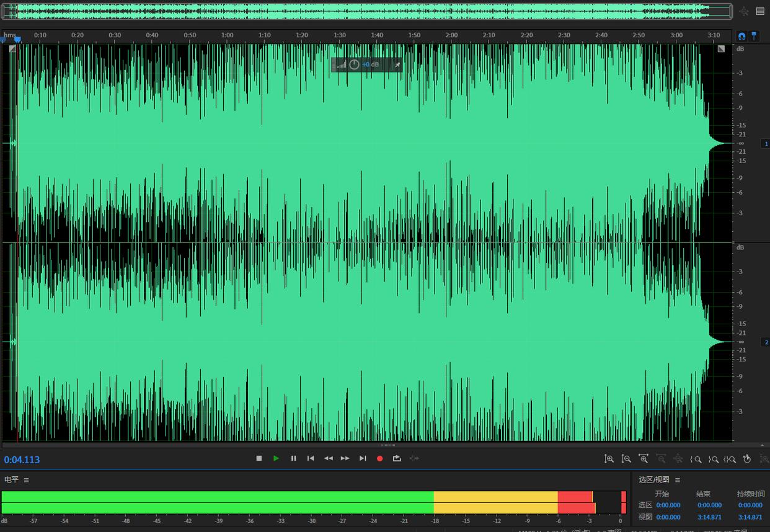Toggle channel 1 enable on the right

[766, 144]
